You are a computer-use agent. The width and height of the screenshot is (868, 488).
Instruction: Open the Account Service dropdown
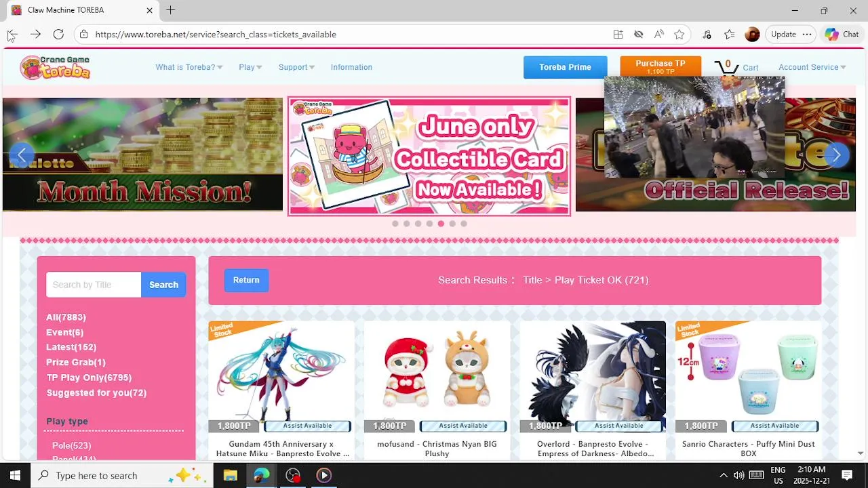812,67
